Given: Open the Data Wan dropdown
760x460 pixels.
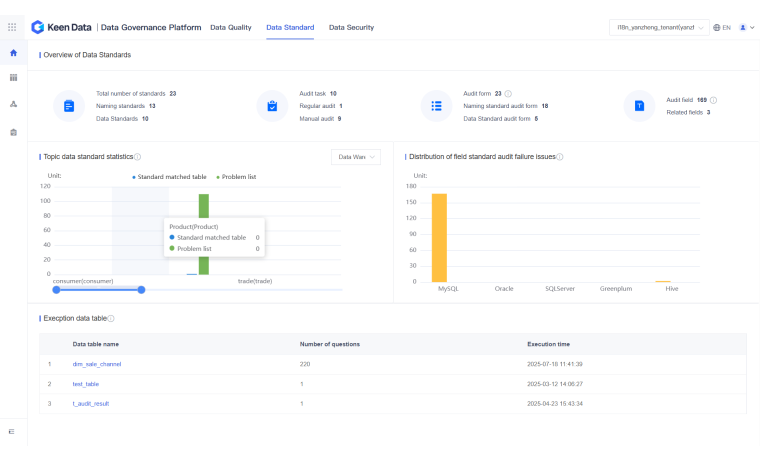Looking at the screenshot, I should 356,157.
